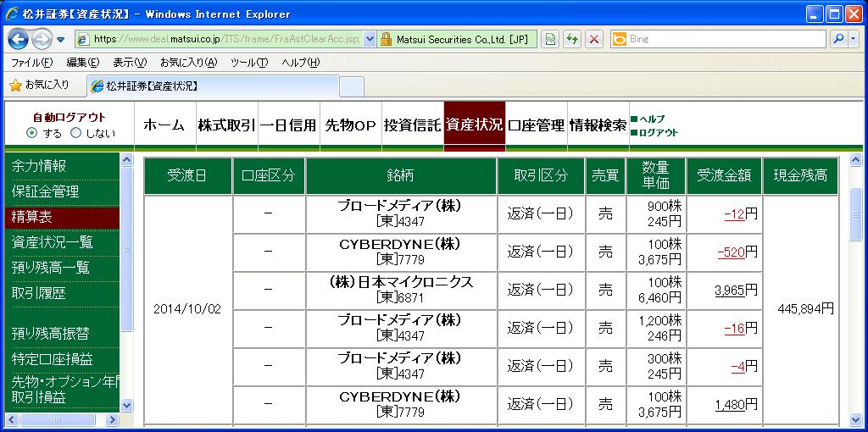Click the browser Forward arrow button

42,39
